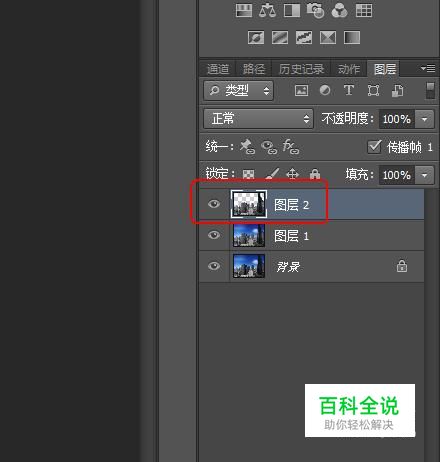Switch to the 通道 tab
Image resolution: width=440 pixels, height=462 pixels.
point(218,69)
